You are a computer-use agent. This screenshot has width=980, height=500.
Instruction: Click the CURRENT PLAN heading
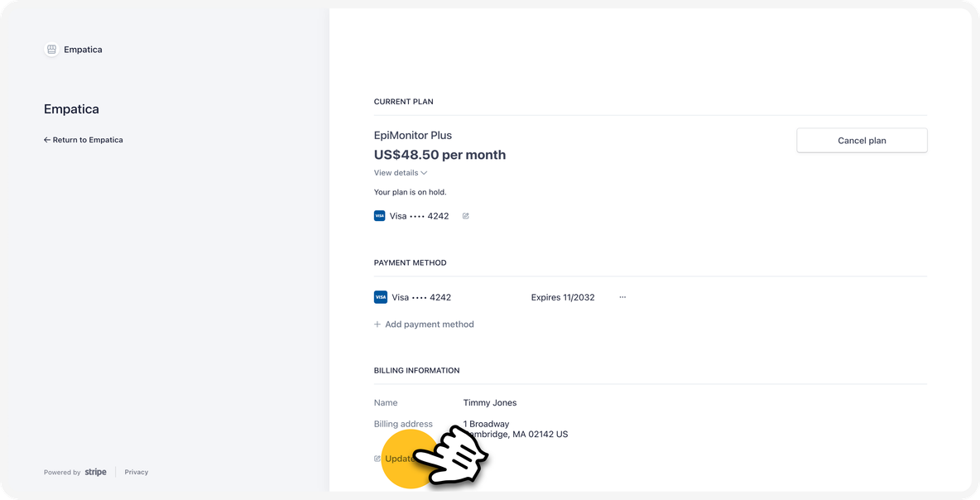tap(404, 102)
